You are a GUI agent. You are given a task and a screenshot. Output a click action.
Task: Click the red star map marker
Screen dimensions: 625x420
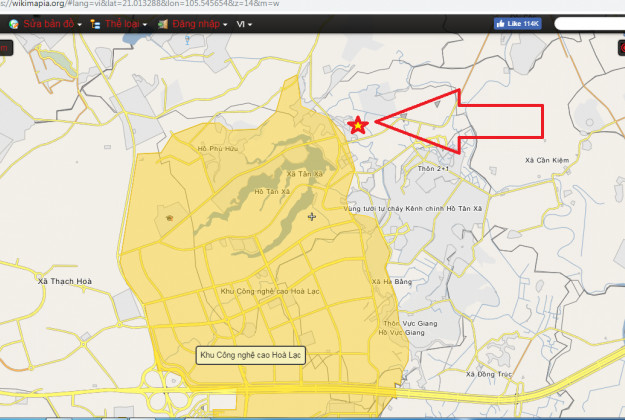358,125
